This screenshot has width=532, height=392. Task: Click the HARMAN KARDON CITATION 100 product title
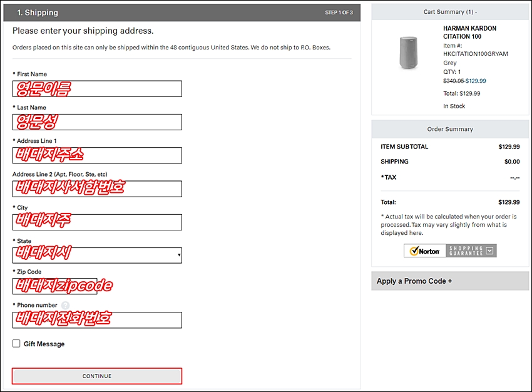point(469,32)
